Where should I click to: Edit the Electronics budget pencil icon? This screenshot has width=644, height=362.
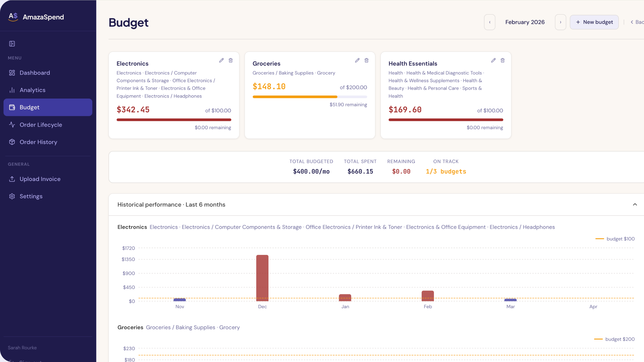221,60
